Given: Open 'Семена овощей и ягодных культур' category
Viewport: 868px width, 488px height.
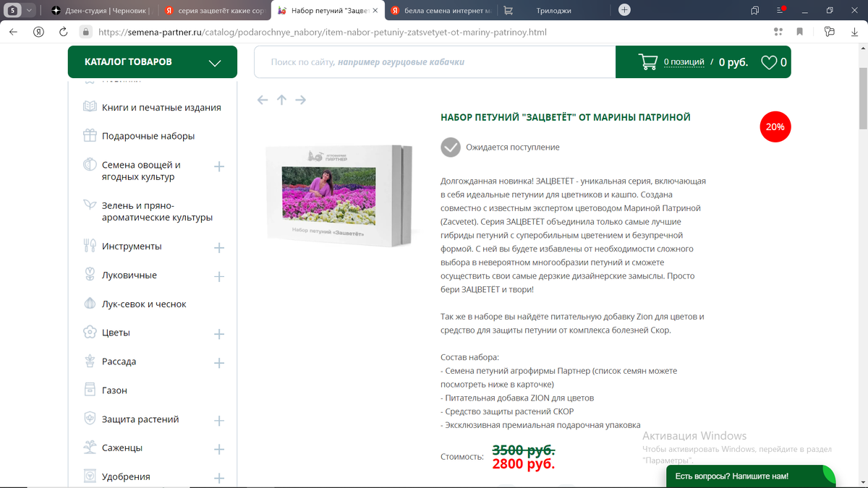Looking at the screenshot, I should [141, 171].
